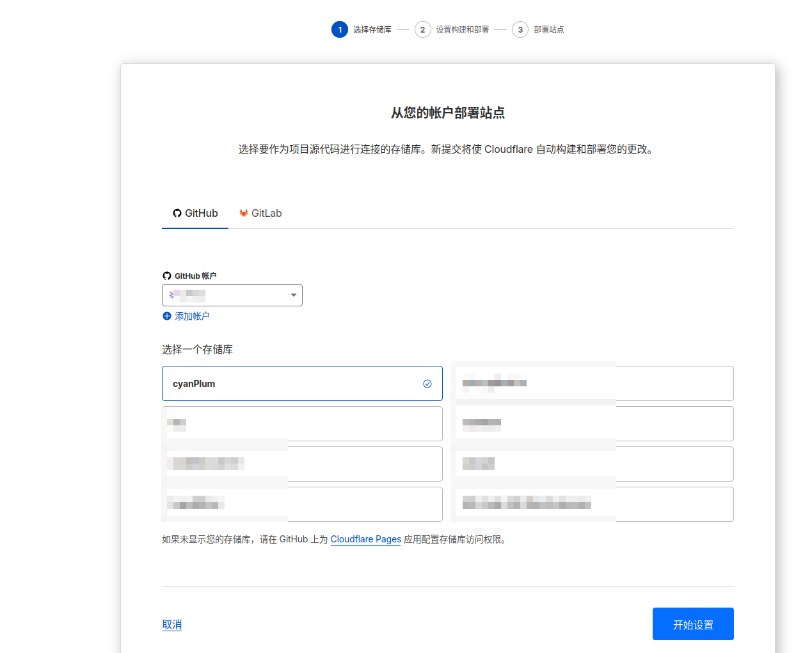The image size is (812, 653).
Task: Click the 开始设置 button
Action: [x=693, y=624]
